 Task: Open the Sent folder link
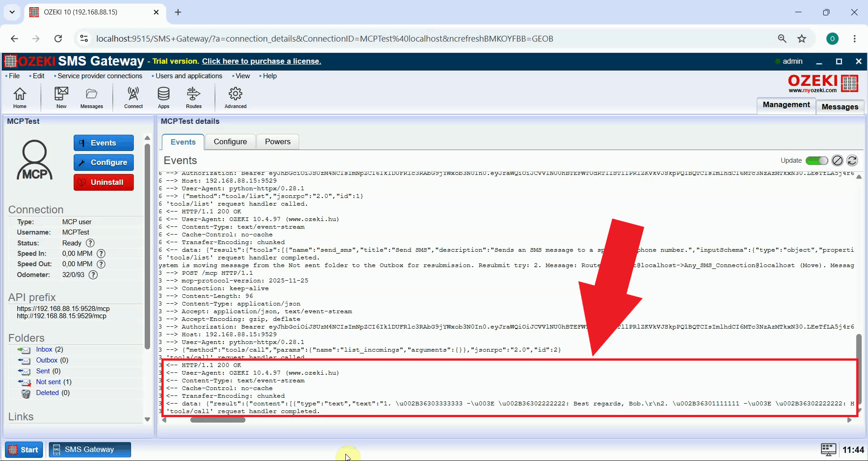pyautogui.click(x=43, y=371)
